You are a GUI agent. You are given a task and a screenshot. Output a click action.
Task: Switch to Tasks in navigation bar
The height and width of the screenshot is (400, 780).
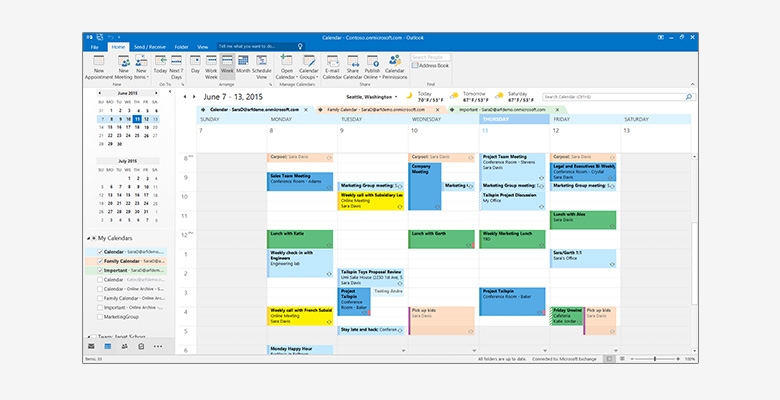point(141,346)
